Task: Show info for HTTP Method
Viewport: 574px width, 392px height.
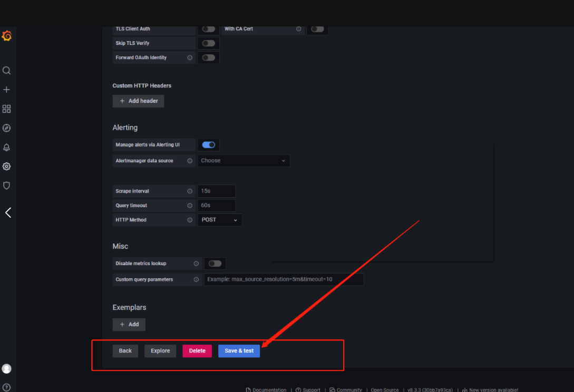Action: click(190, 220)
